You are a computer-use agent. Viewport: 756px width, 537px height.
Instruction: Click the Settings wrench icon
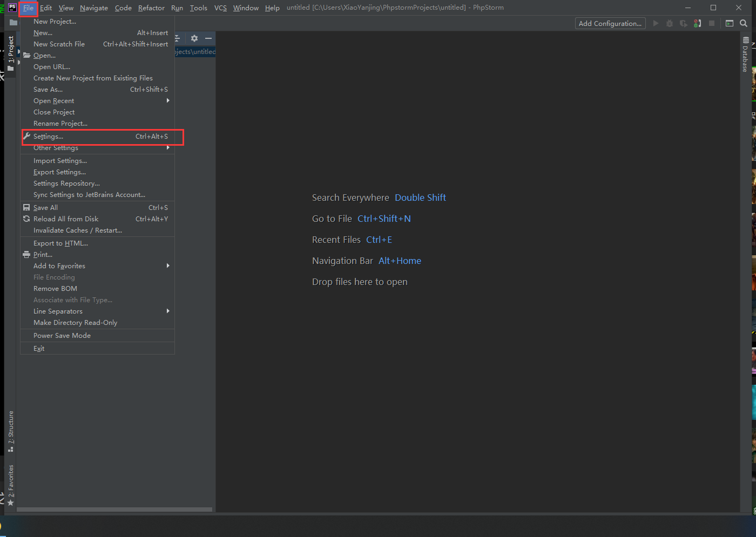[x=26, y=136]
